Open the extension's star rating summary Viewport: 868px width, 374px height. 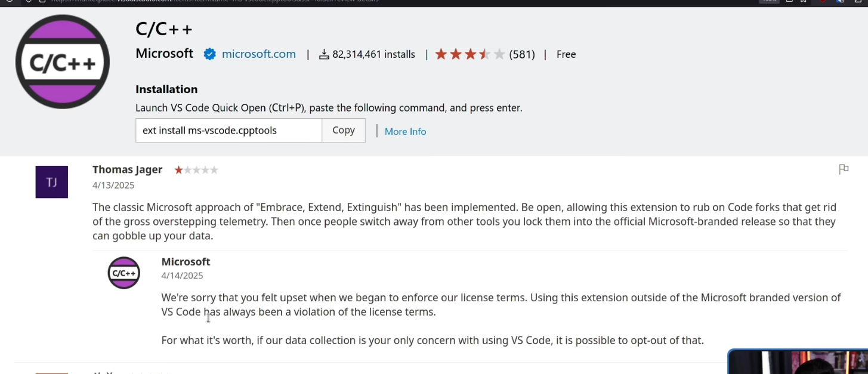tap(470, 54)
